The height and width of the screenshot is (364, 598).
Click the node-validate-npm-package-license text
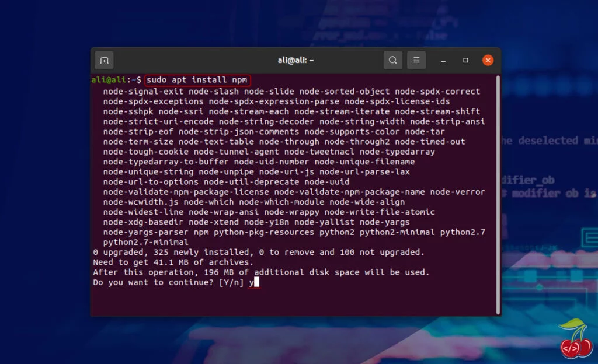186,192
